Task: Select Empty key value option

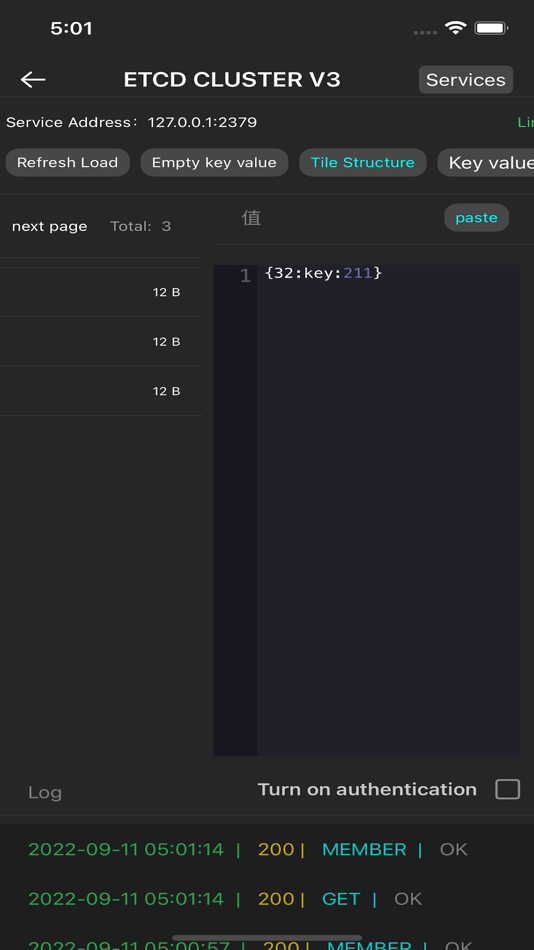Action: tap(214, 162)
